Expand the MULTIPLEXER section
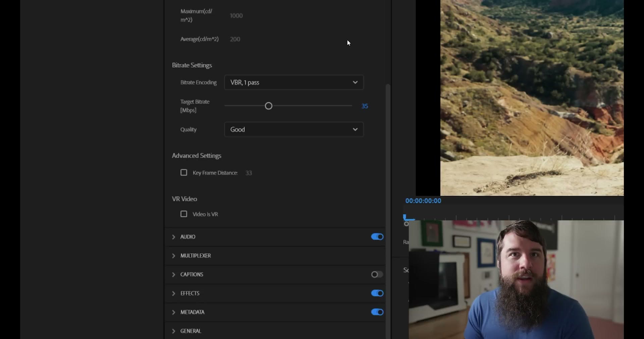The height and width of the screenshot is (339, 644). point(173,256)
